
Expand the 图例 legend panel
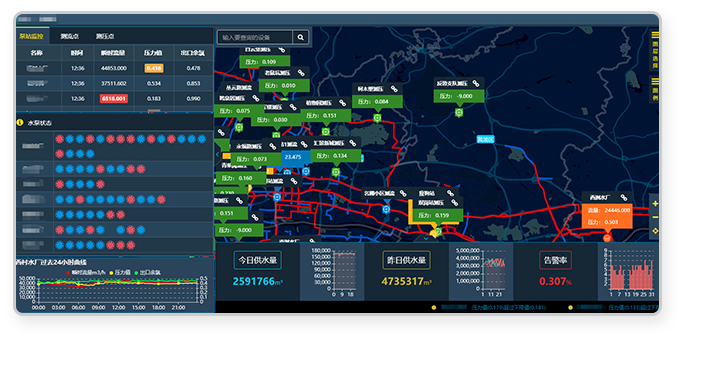[x=655, y=89]
